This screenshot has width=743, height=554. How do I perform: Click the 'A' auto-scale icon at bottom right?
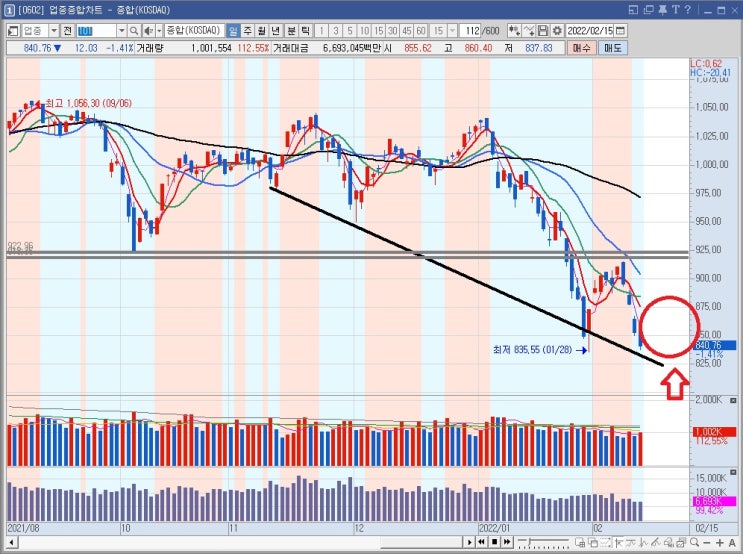coord(732,543)
